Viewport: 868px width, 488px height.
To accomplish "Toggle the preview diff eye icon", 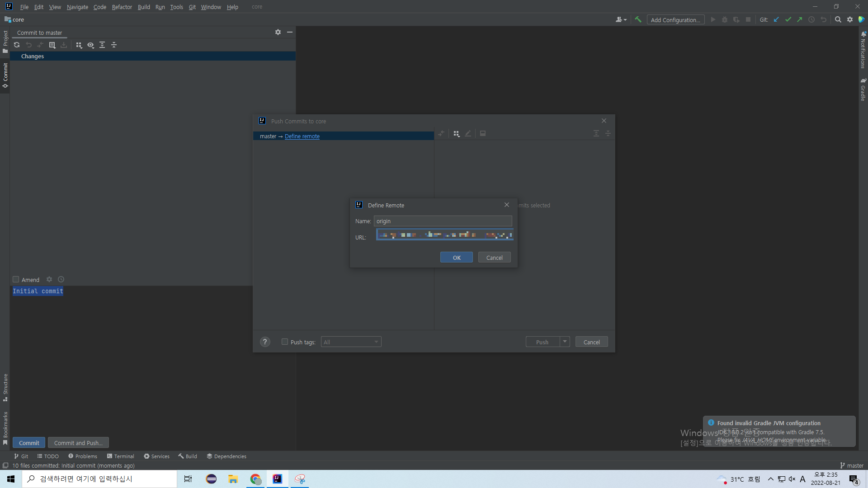I will 90,45.
